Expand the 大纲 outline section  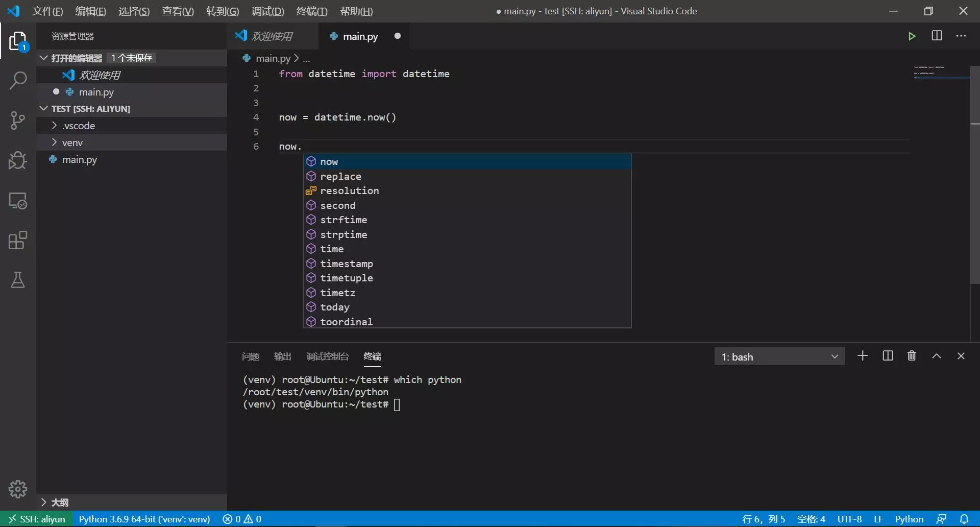point(132,502)
